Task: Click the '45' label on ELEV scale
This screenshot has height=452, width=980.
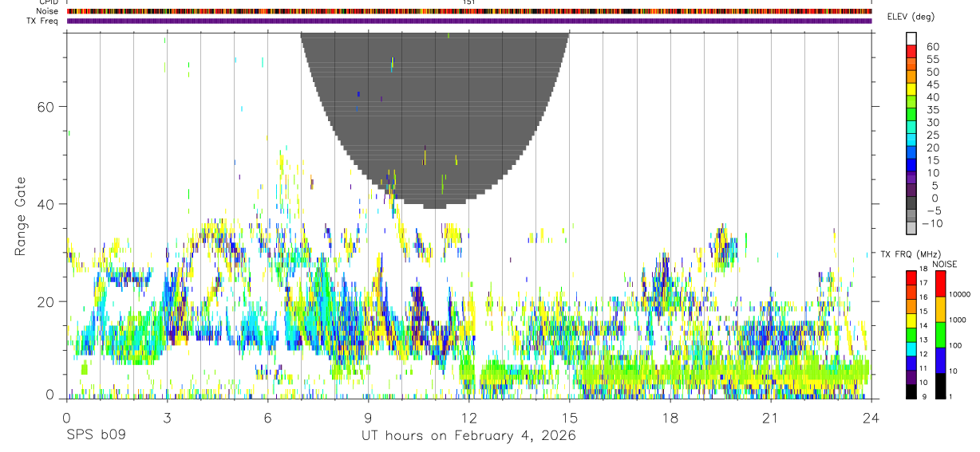Action: [932, 85]
